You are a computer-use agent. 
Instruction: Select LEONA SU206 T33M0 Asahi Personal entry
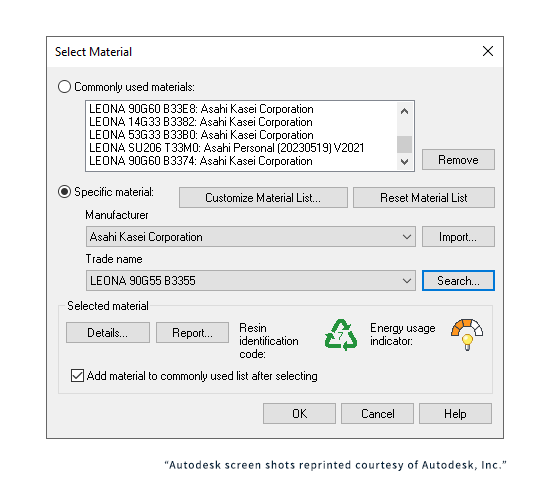coord(241,148)
